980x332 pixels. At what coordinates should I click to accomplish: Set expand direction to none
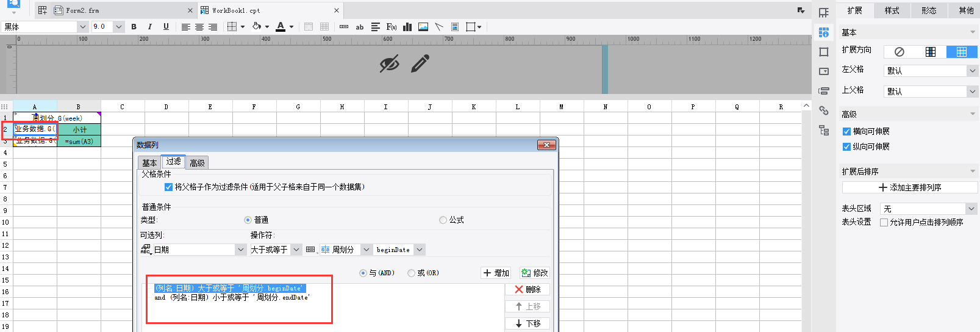(899, 52)
